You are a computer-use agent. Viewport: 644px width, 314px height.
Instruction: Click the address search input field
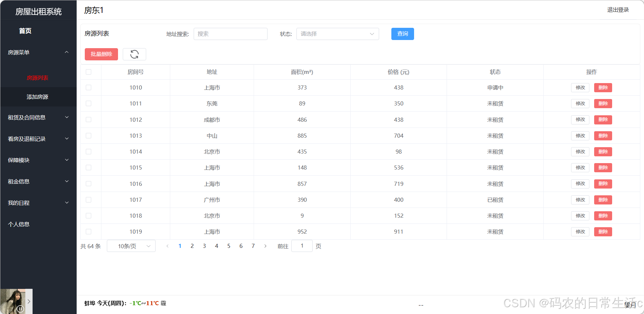(x=230, y=34)
